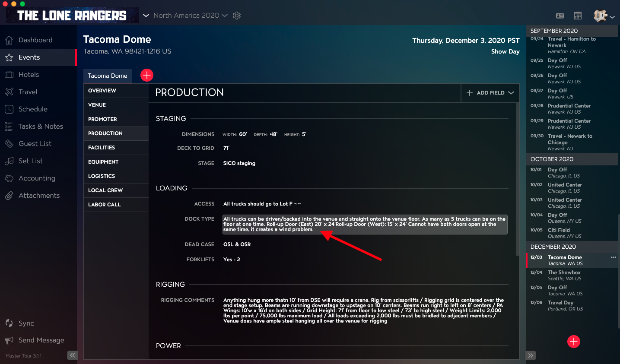Select 12/04 The Showbox event
Viewport: 620px width, 364px height.
tap(572, 275)
